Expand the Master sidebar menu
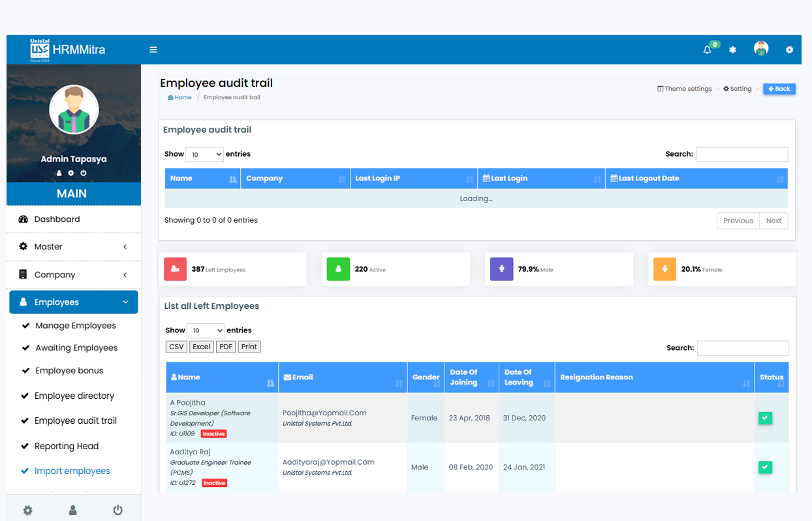 pyautogui.click(x=74, y=247)
